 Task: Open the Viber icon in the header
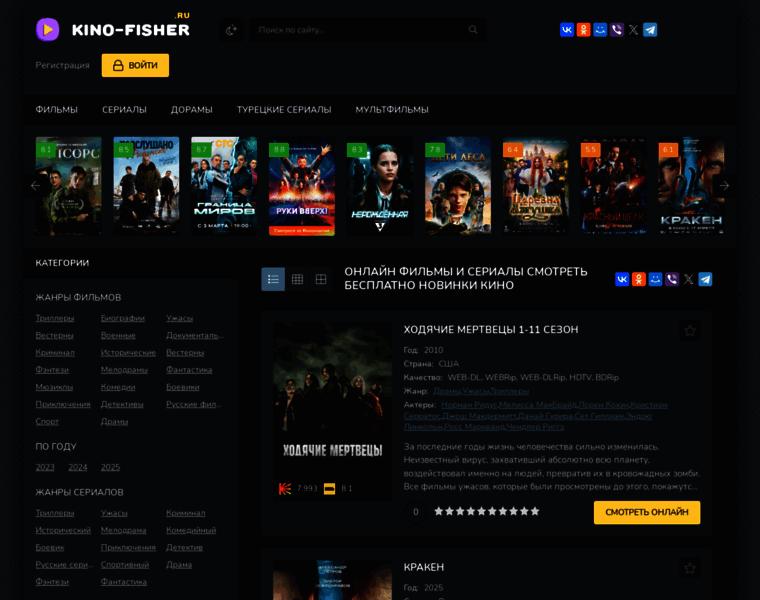click(x=617, y=30)
